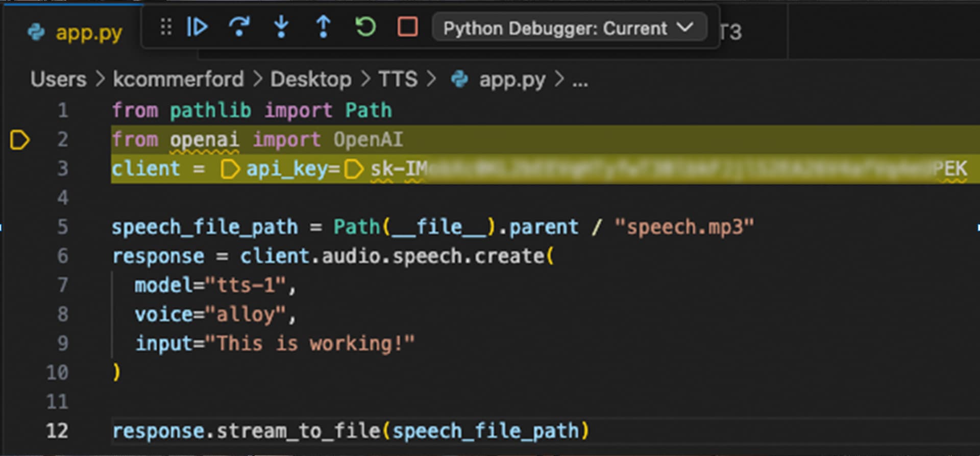Viewport: 980px width, 456px height.
Task: Click the underlined openai module name
Action: tap(205, 140)
